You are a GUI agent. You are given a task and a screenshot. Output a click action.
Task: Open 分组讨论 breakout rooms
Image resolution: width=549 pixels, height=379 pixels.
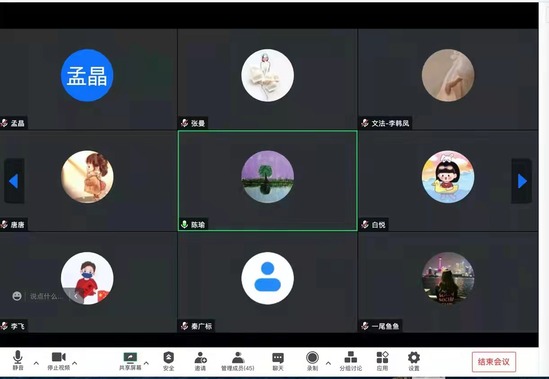350,361
